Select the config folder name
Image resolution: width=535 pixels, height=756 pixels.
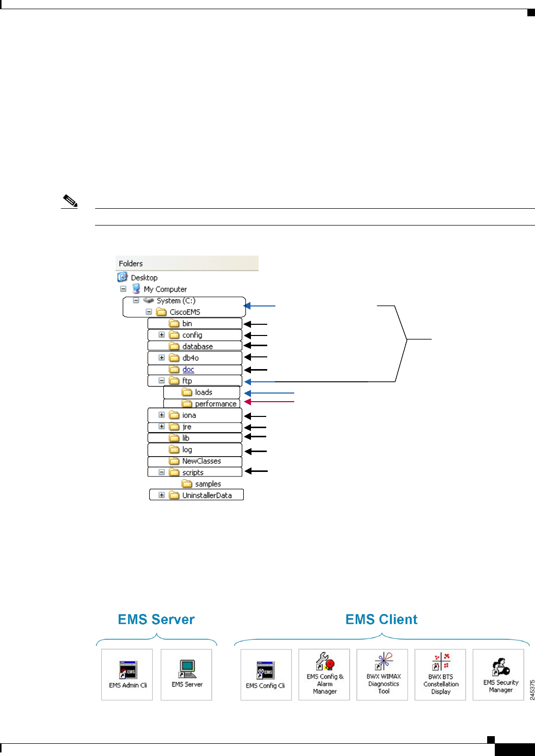[192, 335]
